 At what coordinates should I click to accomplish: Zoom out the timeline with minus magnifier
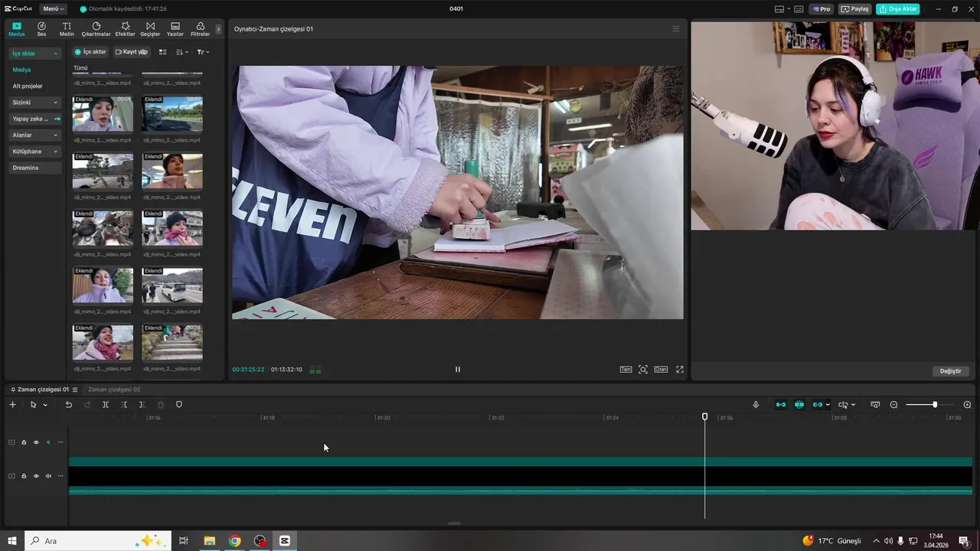tap(893, 405)
